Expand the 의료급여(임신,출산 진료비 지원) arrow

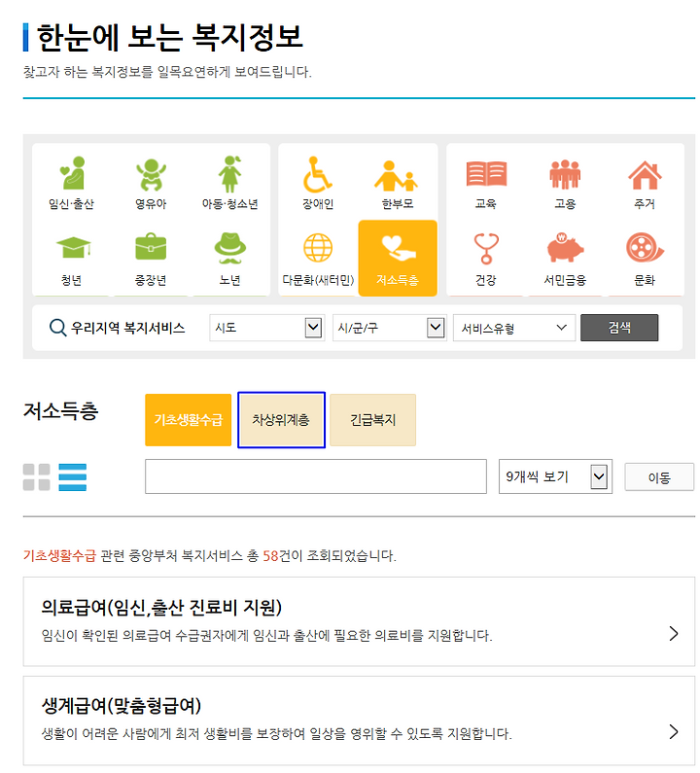coord(674,634)
